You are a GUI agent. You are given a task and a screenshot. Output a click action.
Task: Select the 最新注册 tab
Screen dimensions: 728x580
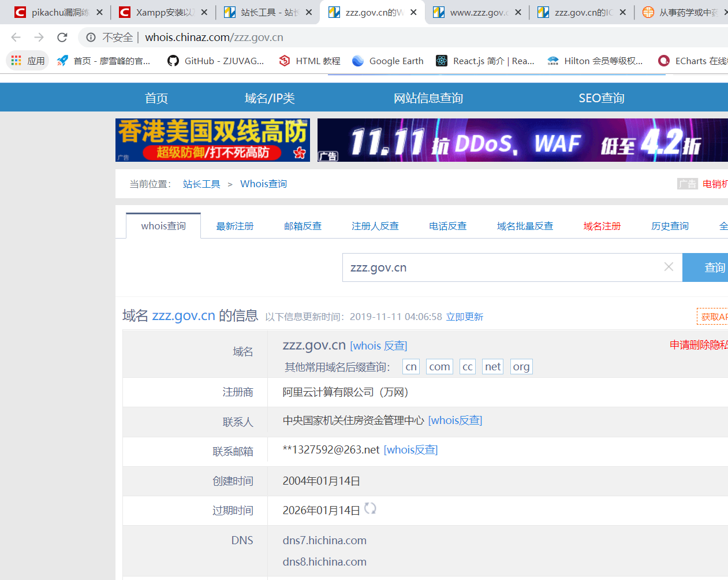235,226
